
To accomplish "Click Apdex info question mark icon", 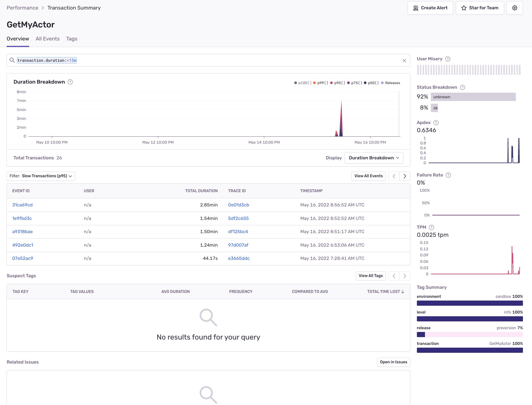I will click(x=436, y=123).
